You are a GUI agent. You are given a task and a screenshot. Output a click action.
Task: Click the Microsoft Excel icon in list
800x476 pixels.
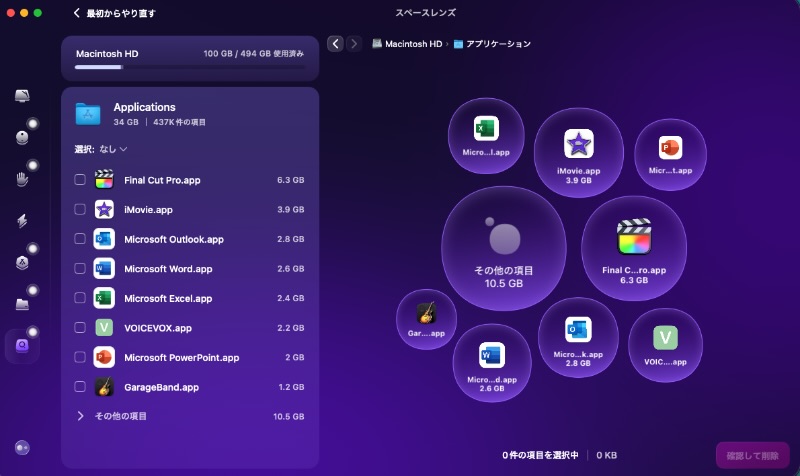104,298
